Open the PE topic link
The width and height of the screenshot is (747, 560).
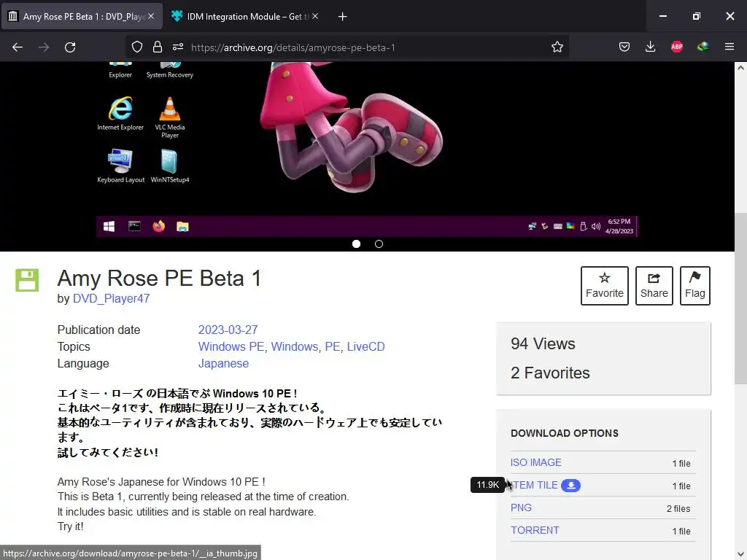(332, 346)
